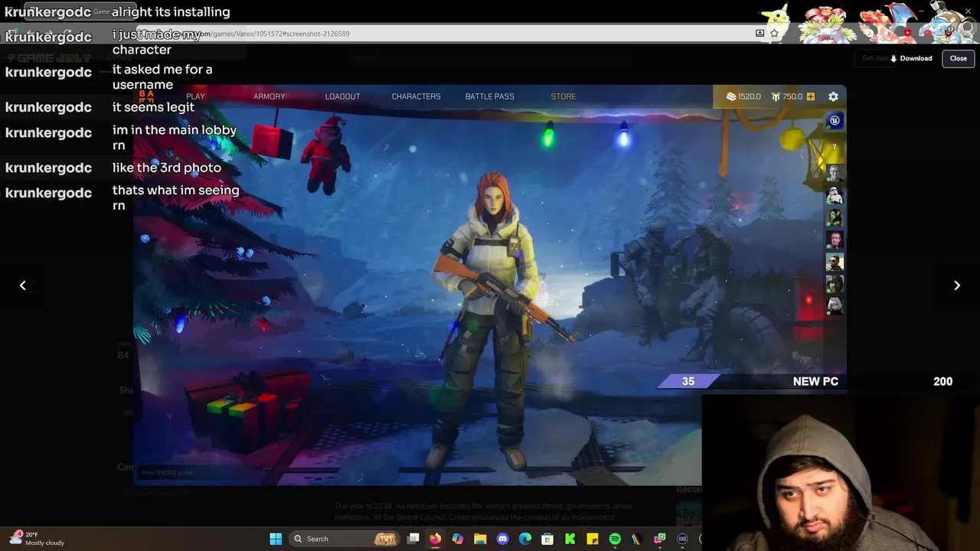Close the screenshot viewer

958,58
